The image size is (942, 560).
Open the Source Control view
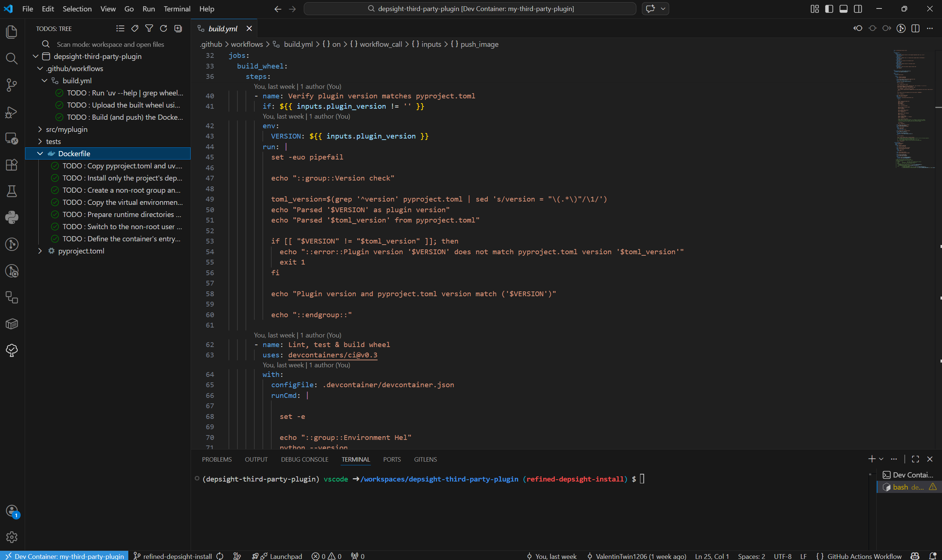click(x=12, y=85)
